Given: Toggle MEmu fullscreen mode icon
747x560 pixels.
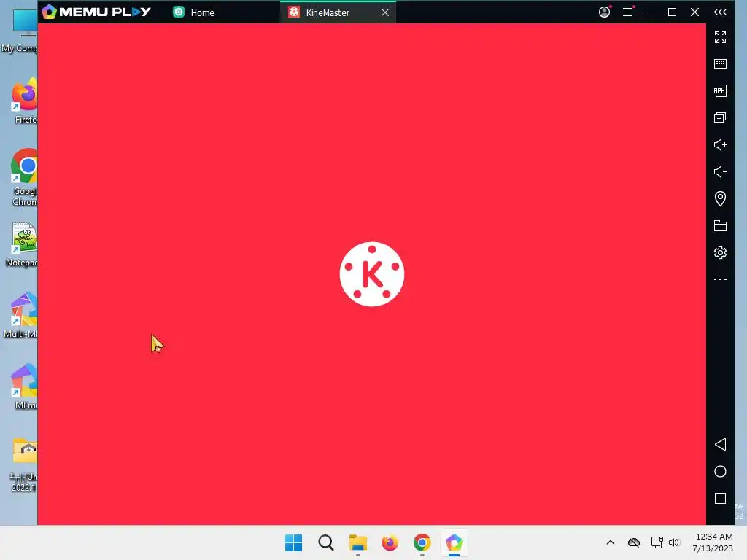Looking at the screenshot, I should click(x=720, y=37).
